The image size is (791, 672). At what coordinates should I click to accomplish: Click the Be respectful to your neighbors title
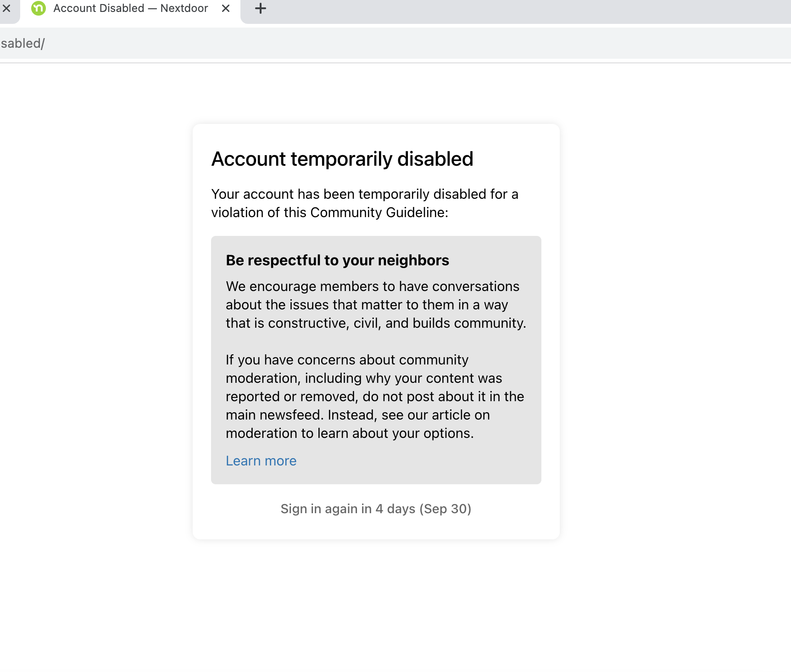coord(337,260)
